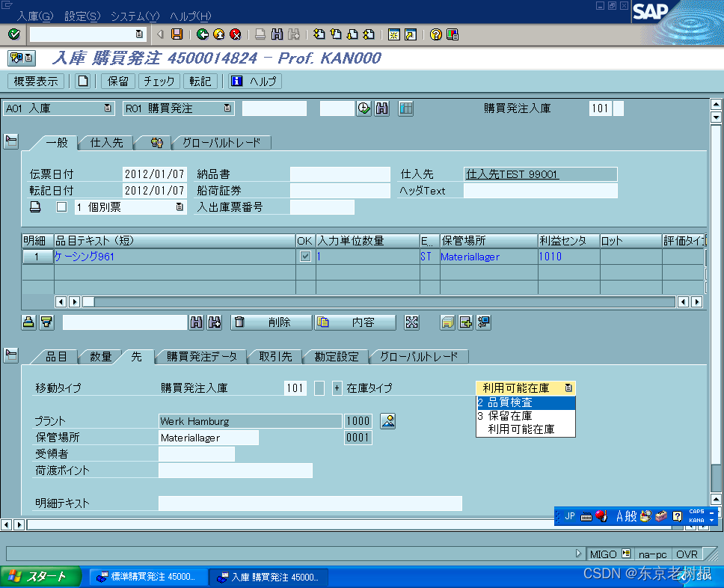Click the 削除 delete button
724x588 pixels.
click(271, 322)
